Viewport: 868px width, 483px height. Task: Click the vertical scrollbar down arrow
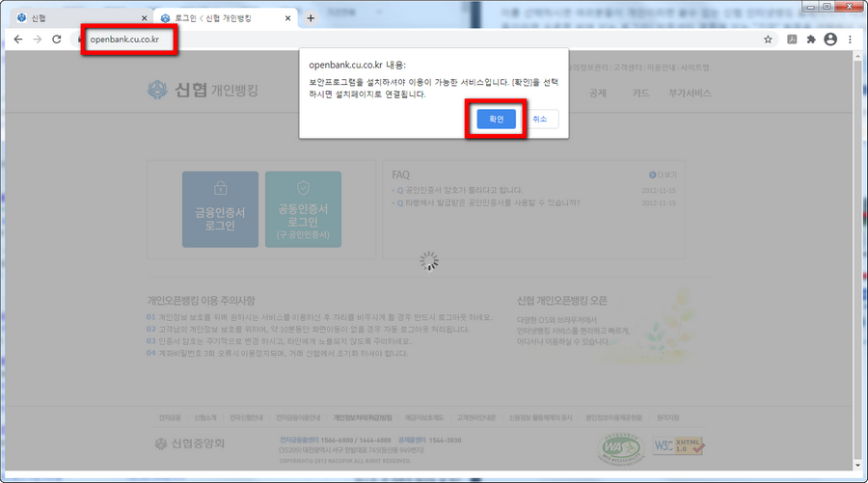pyautogui.click(x=858, y=467)
